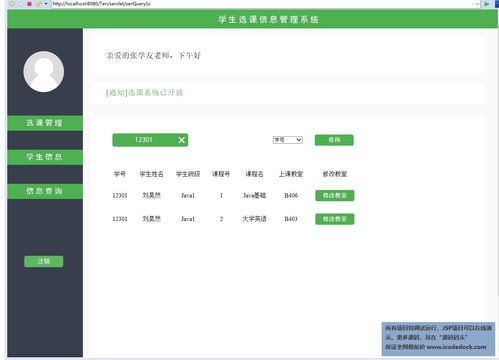Screen dimensions: 499x360
Task: Click the red stop loading icon
Action: (x=29, y=4)
